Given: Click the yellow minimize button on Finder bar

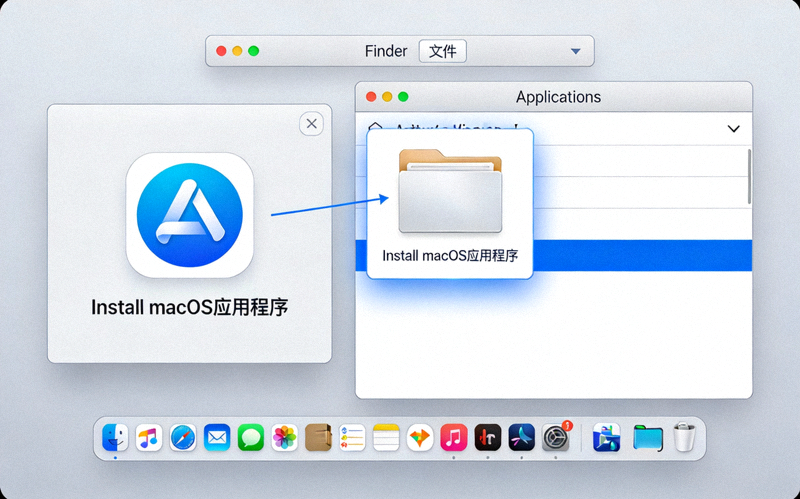Looking at the screenshot, I should 237,51.
